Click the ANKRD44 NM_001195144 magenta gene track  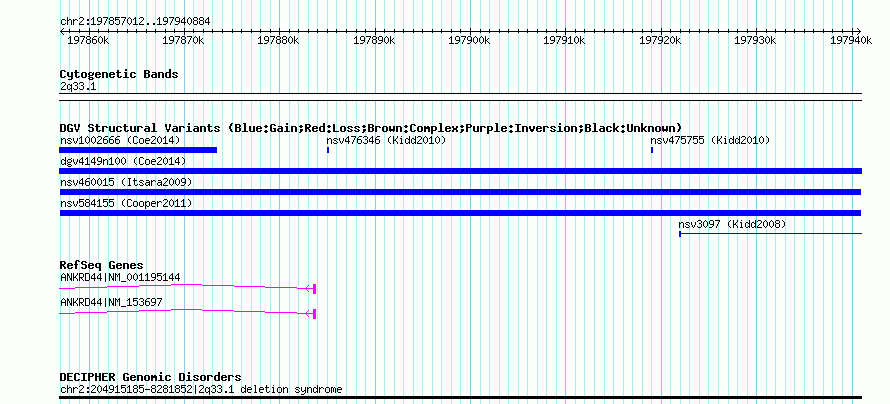click(188, 288)
